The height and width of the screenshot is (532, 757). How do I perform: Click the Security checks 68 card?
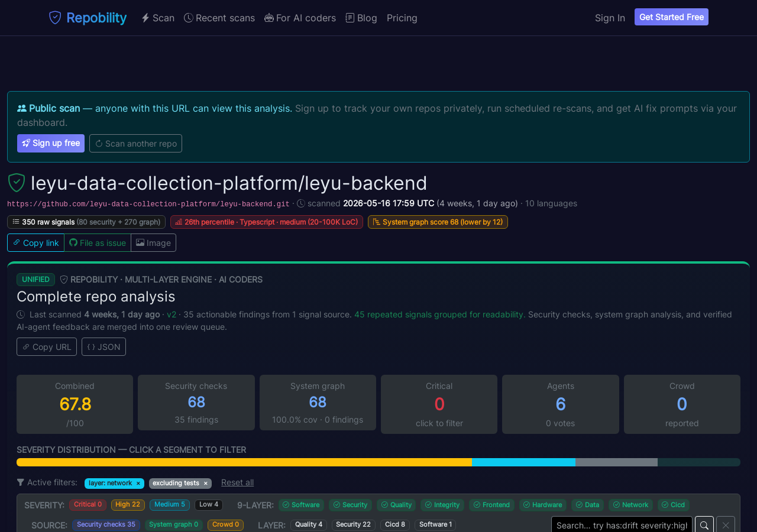[196, 403]
